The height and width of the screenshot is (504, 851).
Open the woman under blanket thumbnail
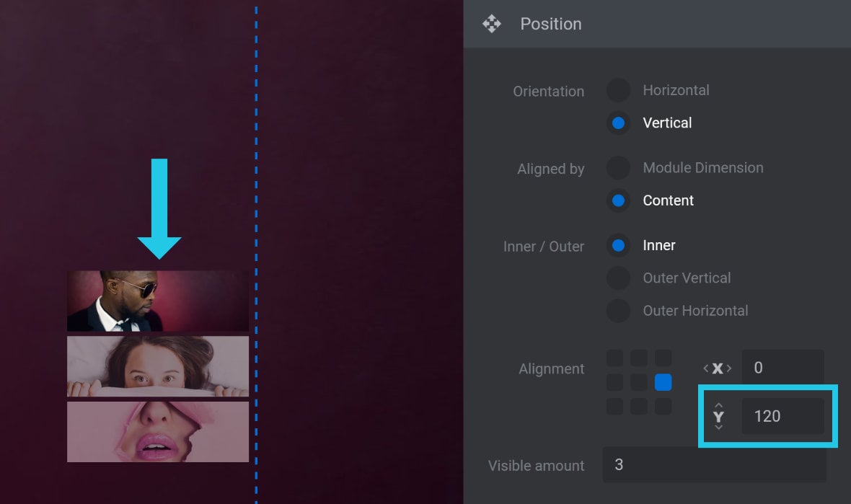(x=158, y=366)
